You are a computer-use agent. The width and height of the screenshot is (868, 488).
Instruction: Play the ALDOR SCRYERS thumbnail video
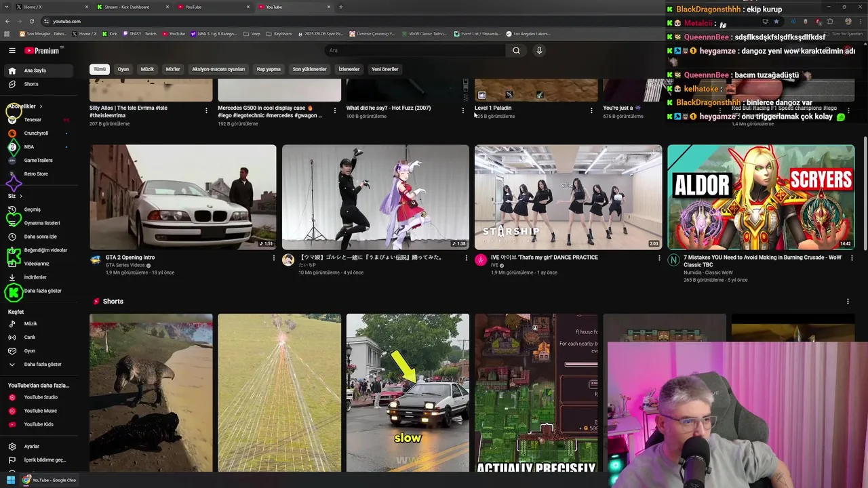761,197
